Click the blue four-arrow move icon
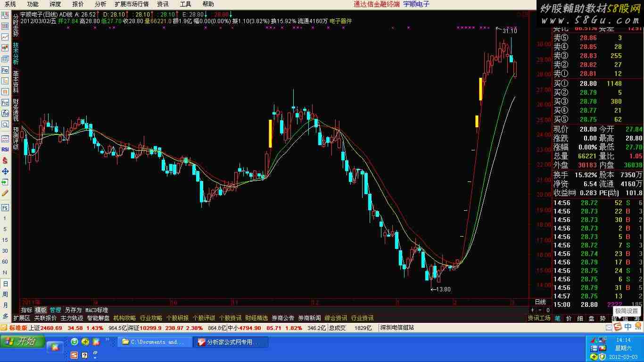The height and width of the screenshot is (362, 644). [5, 171]
